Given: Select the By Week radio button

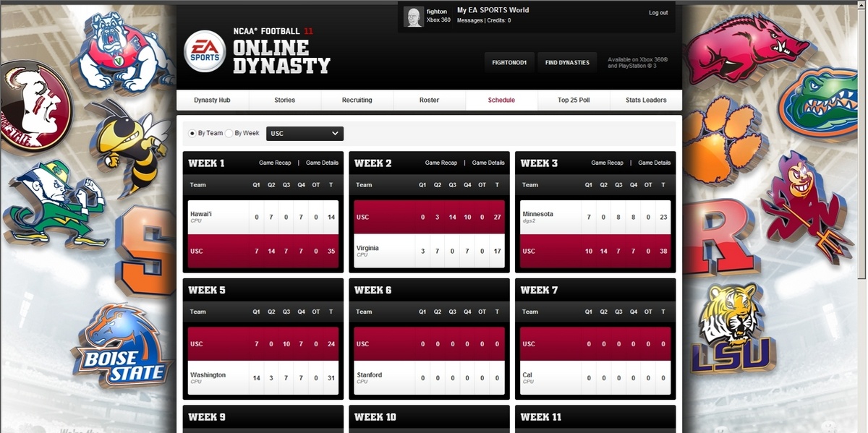Looking at the screenshot, I should click(229, 134).
